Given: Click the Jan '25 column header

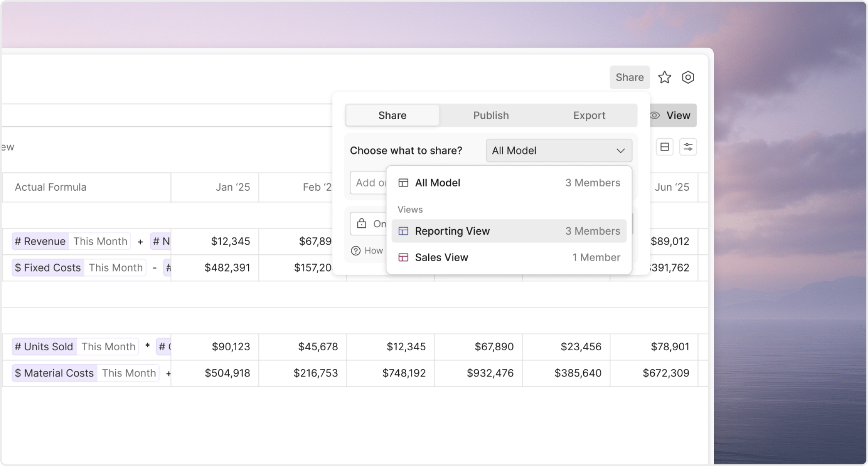Looking at the screenshot, I should click(215, 187).
